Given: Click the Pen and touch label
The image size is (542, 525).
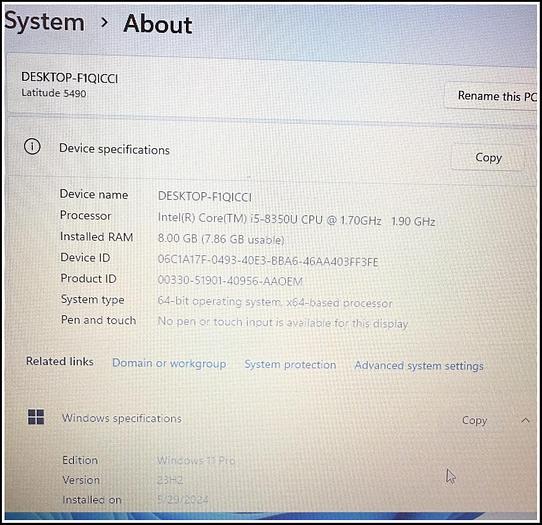Looking at the screenshot, I should click(98, 320).
